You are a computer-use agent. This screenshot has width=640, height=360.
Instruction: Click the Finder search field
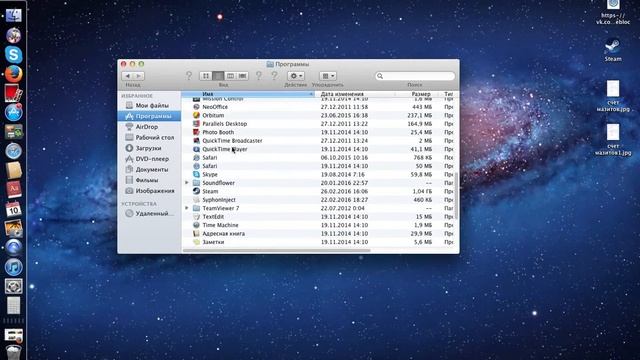coord(415,76)
